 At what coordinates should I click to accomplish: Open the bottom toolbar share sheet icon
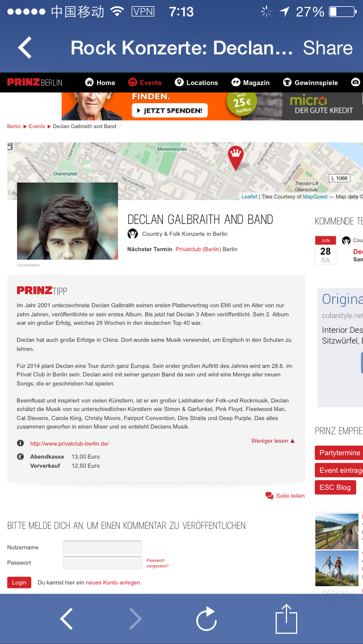click(286, 618)
